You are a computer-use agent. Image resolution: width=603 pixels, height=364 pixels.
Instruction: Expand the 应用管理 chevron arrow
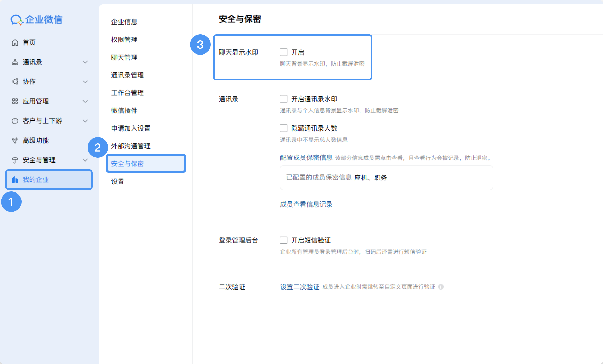point(85,101)
